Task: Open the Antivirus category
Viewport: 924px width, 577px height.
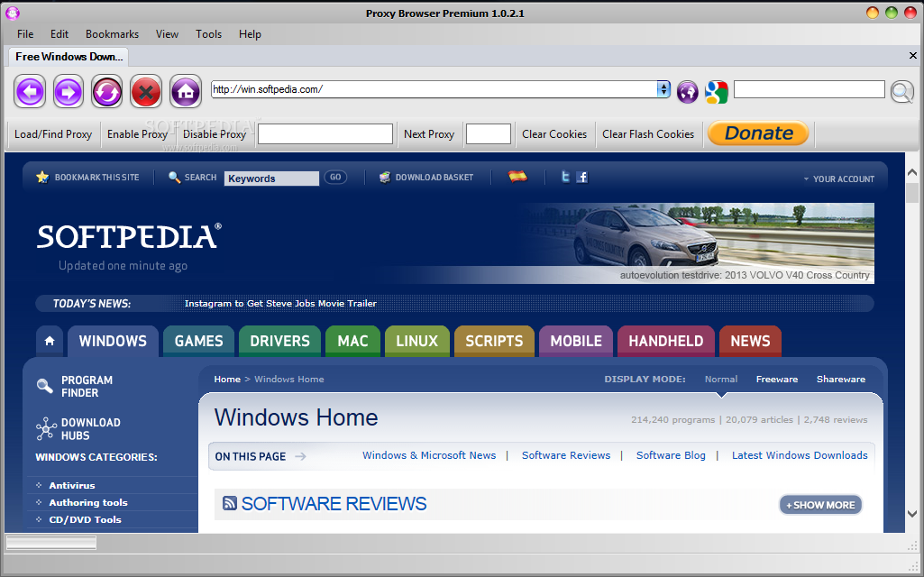Action: 72,486
